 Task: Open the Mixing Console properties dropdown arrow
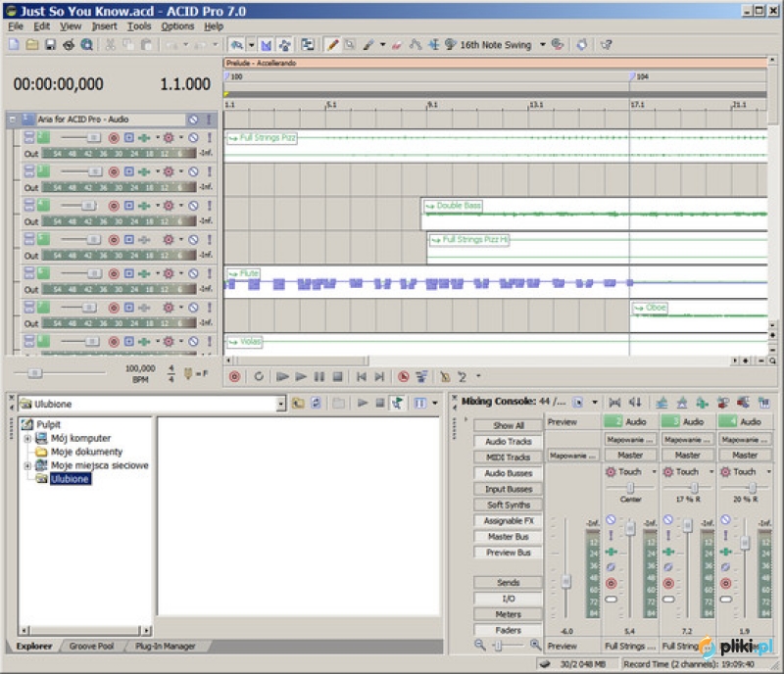[x=595, y=402]
